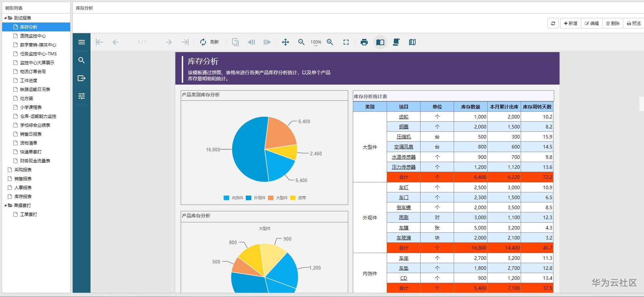Click the reload icon button beside 新增
Viewport: 644px width, 297px height.
click(x=553, y=23)
